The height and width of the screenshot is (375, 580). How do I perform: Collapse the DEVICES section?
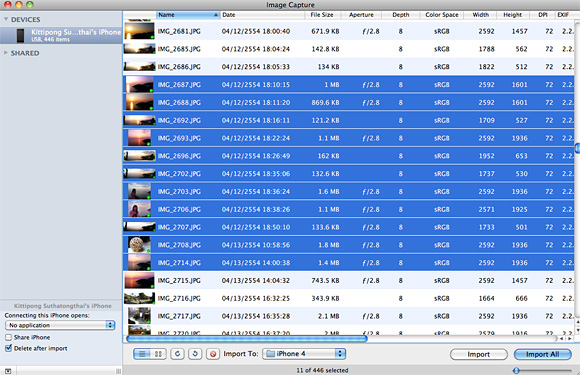click(6, 19)
